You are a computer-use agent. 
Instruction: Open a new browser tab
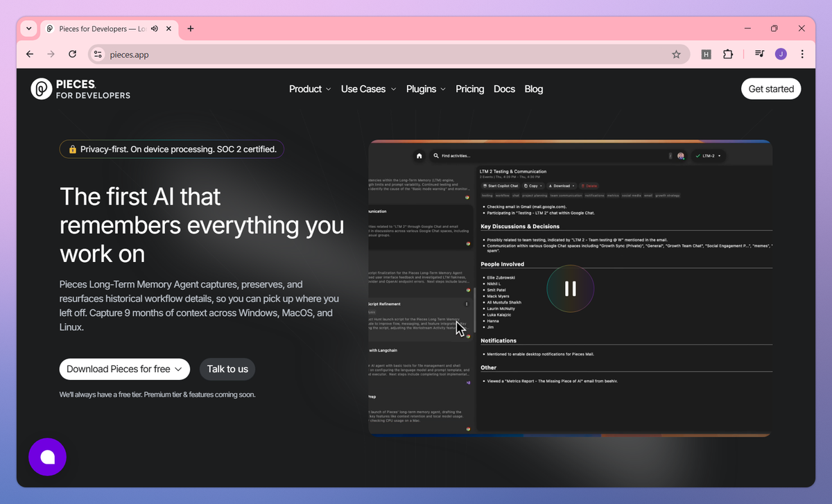coord(191,28)
